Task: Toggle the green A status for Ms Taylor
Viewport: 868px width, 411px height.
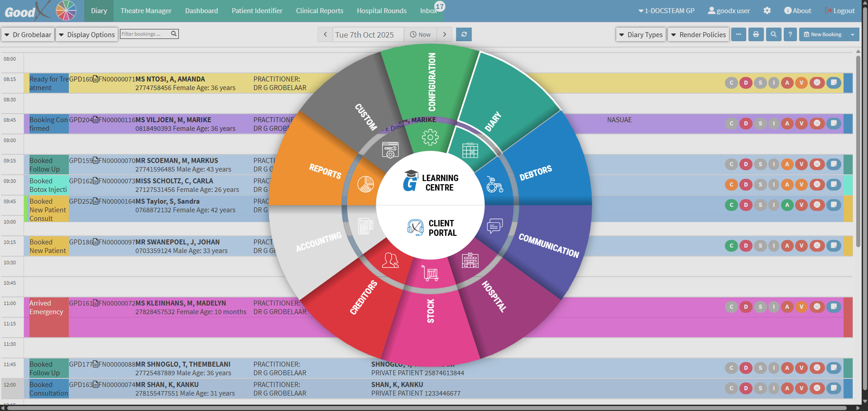Action: [x=787, y=205]
